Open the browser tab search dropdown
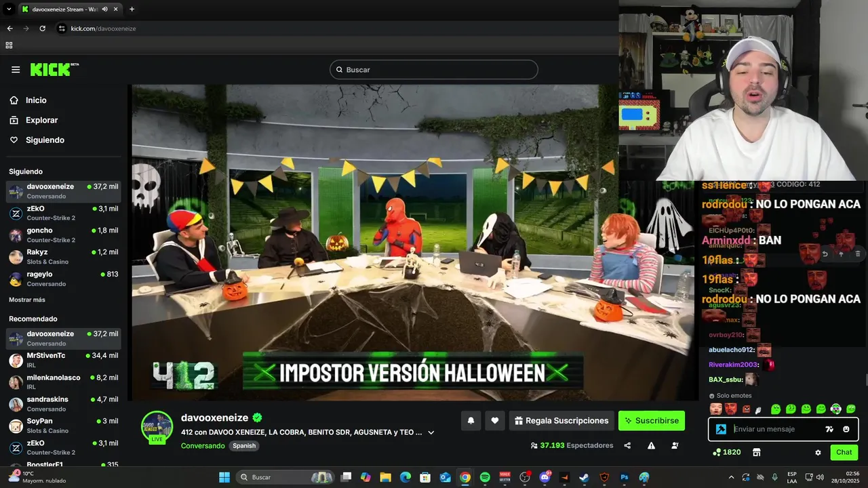This screenshot has width=868, height=488. pyautogui.click(x=9, y=9)
